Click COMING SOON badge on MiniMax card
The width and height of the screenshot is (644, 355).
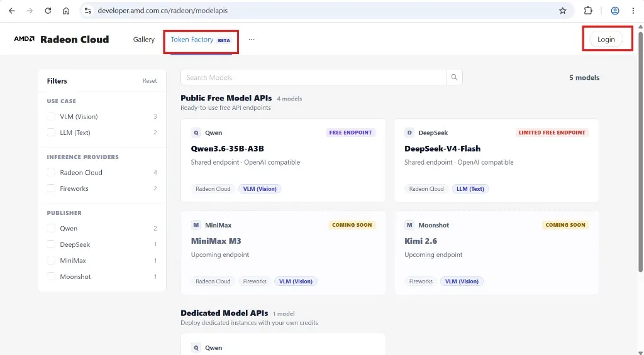point(352,225)
